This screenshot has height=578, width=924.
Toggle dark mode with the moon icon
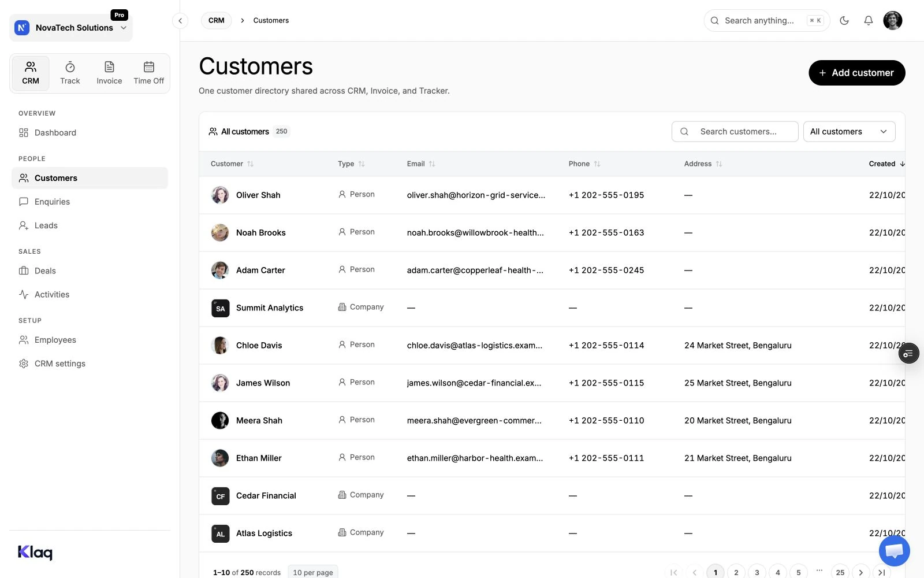[x=844, y=21]
